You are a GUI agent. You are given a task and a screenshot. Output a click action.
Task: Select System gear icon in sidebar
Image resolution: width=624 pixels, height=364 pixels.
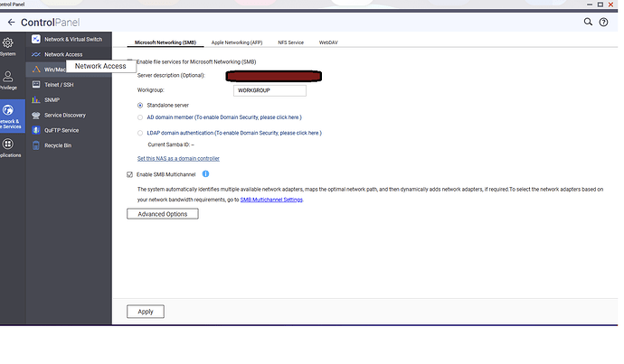click(x=7, y=43)
